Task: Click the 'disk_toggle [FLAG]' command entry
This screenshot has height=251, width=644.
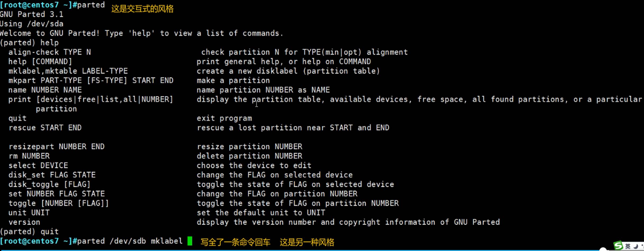Action: tap(49, 184)
